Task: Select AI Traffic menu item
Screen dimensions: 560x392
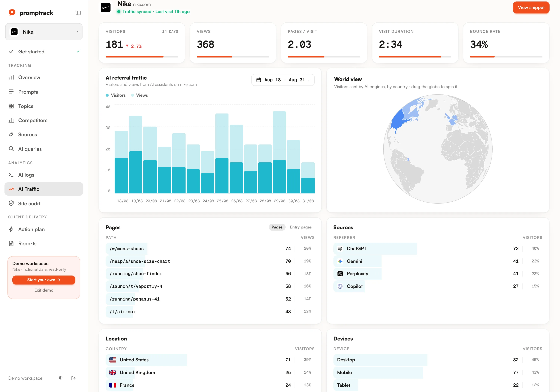Action: (44, 189)
